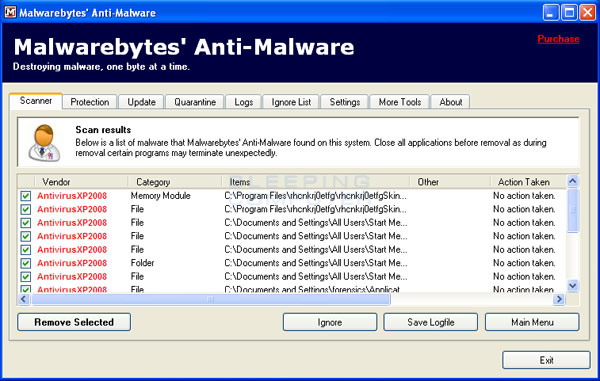Go to the Update tab

coord(141,102)
